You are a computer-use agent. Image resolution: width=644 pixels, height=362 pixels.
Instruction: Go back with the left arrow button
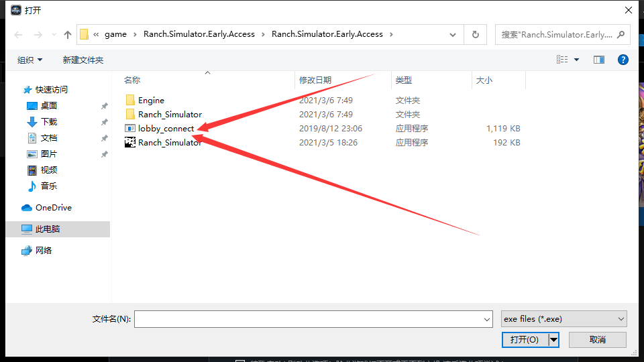coord(18,35)
